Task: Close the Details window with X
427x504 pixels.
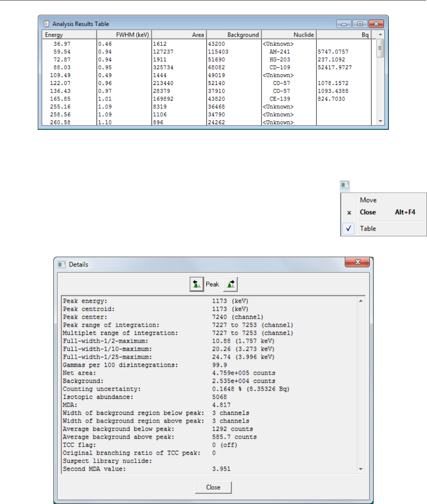Action: click(357, 262)
